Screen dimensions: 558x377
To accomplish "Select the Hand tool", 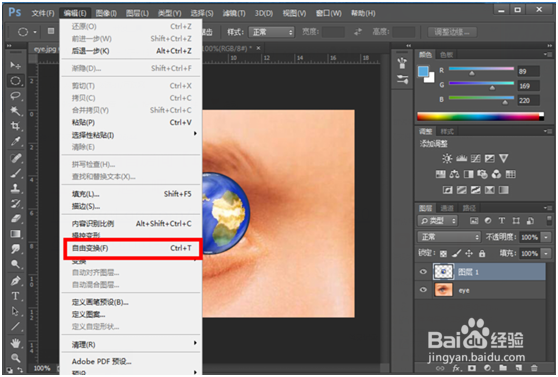I will pyautogui.click(x=15, y=343).
